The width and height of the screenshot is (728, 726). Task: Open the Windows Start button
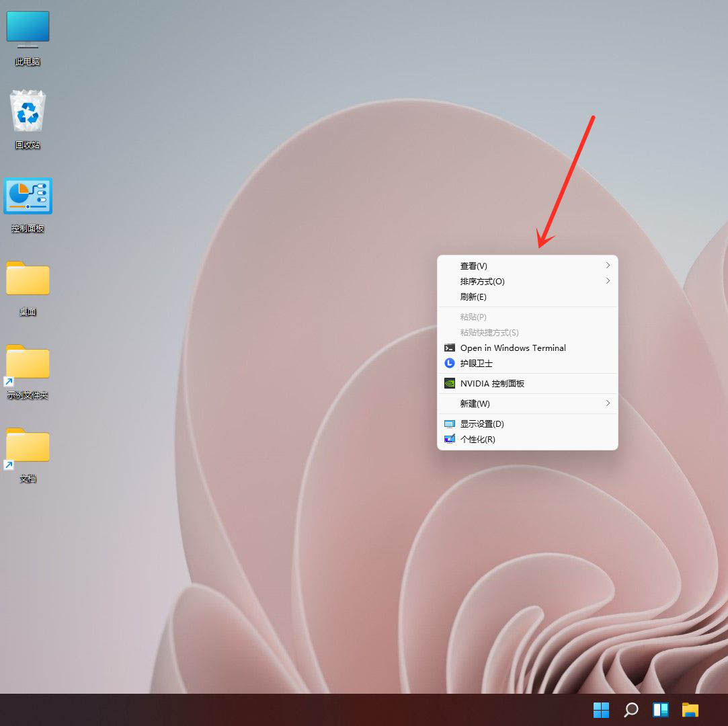pos(601,710)
